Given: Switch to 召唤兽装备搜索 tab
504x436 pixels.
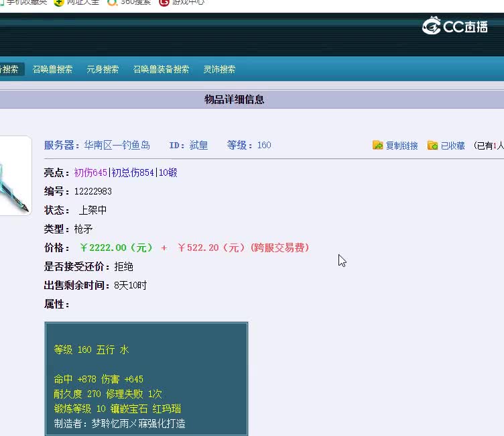Looking at the screenshot, I should click(161, 69).
